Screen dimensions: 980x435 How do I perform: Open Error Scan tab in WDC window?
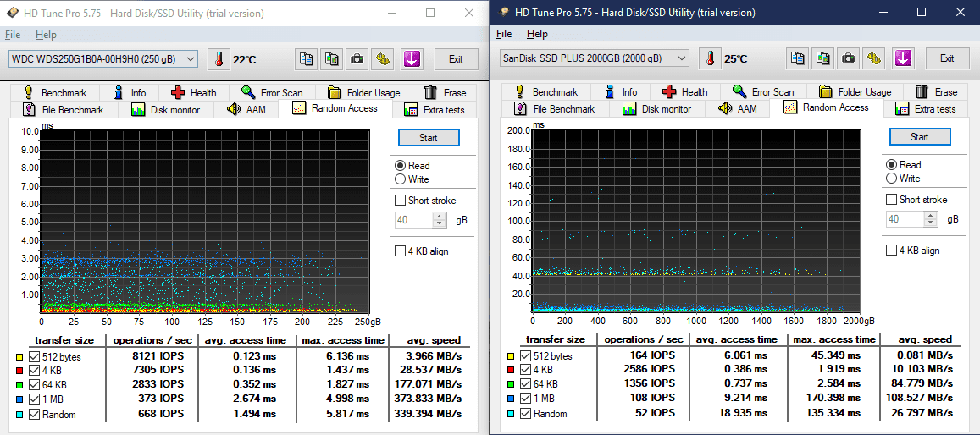[x=272, y=92]
